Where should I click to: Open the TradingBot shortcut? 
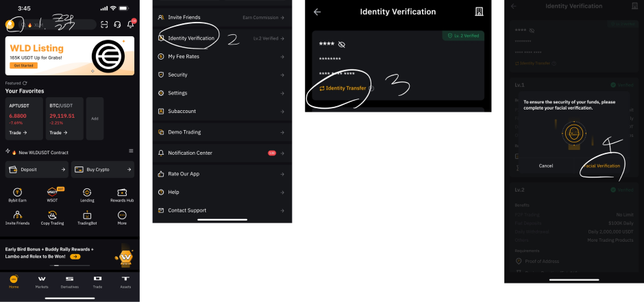87,218
